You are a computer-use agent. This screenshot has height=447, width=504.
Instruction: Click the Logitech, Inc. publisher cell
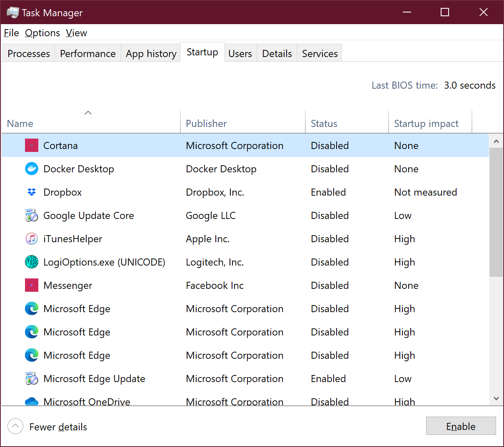coord(215,262)
